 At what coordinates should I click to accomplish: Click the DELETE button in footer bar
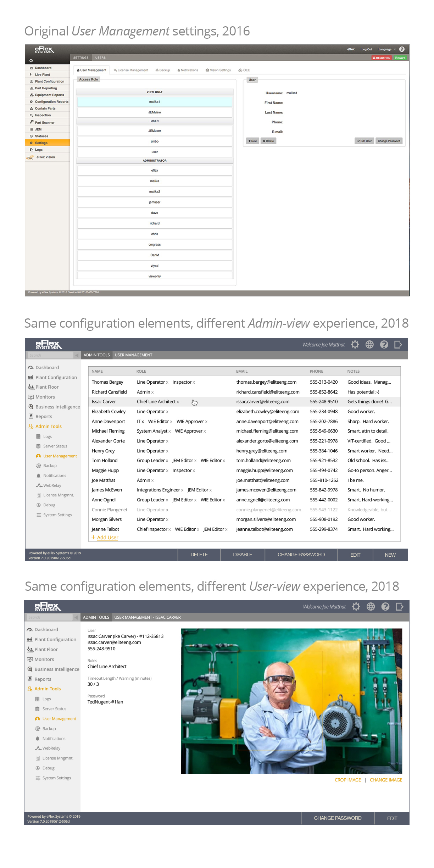click(199, 555)
